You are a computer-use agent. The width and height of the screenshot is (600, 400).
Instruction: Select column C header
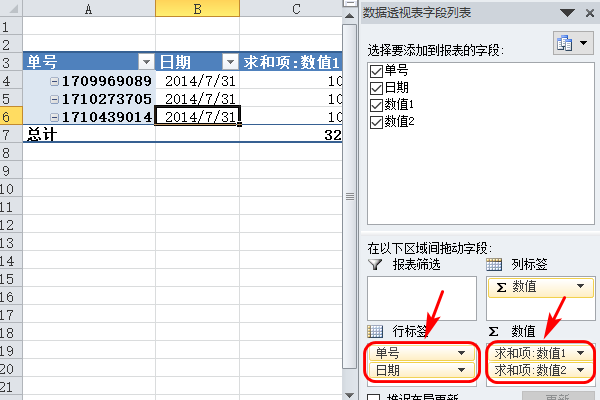(291, 8)
